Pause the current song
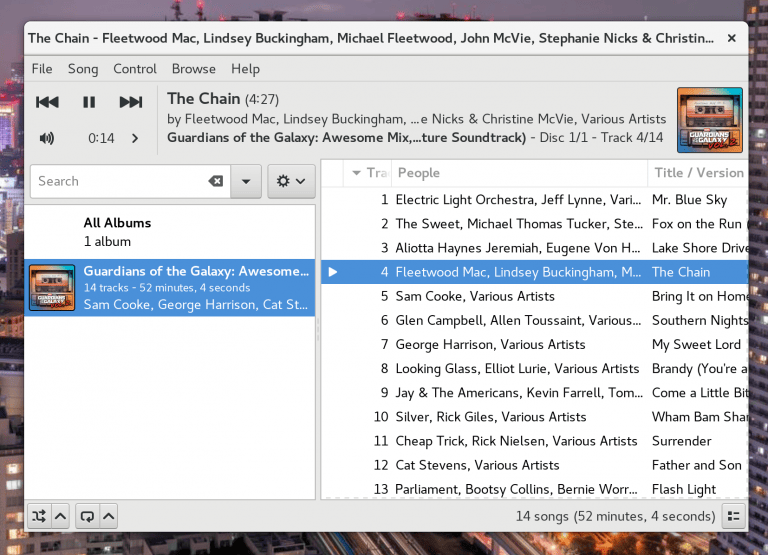768x555 pixels. (x=89, y=102)
